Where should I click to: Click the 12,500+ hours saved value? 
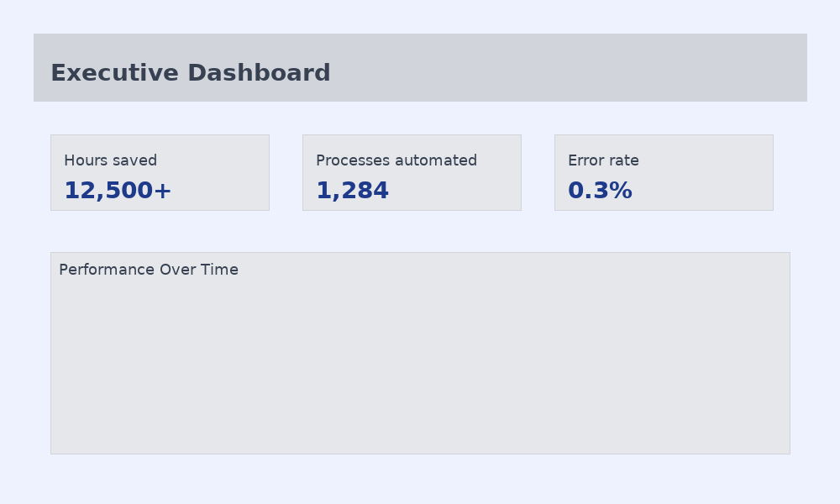[x=118, y=190]
